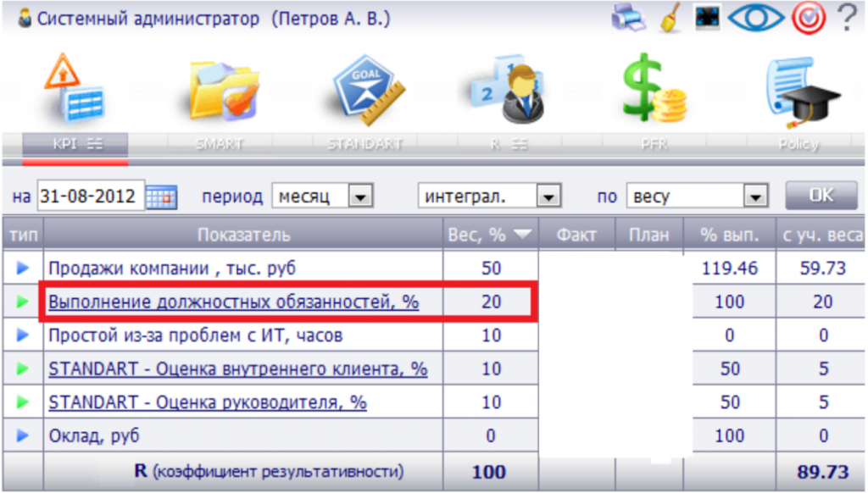Click the broom cleanup icon
Screen dimensions: 868x493
[x=670, y=19]
